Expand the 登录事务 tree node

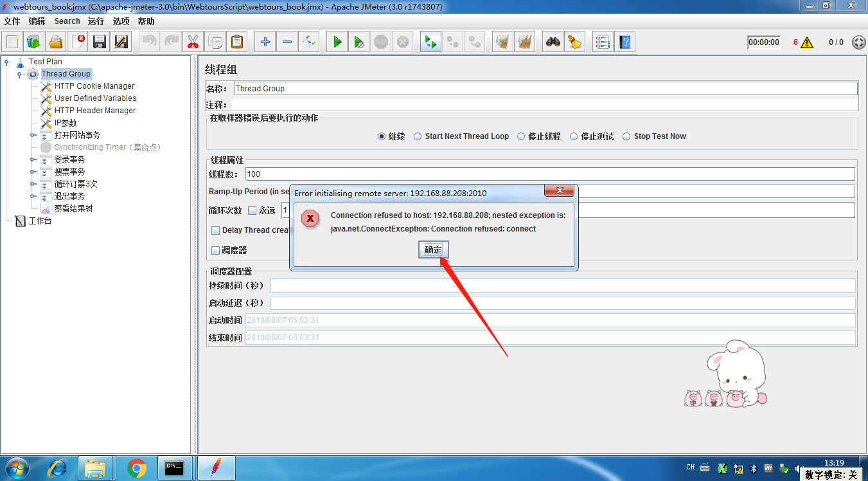point(33,159)
